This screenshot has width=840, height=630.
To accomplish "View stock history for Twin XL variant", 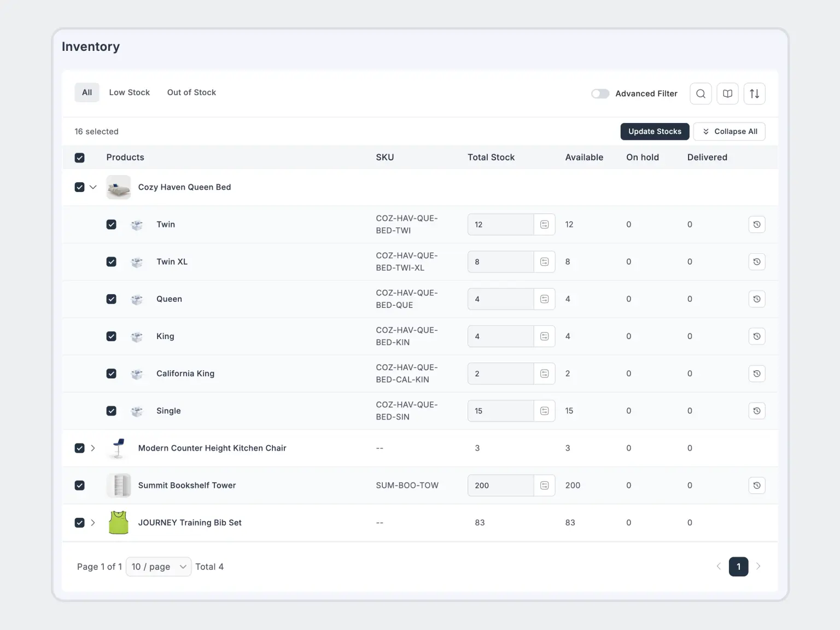I will (x=757, y=262).
